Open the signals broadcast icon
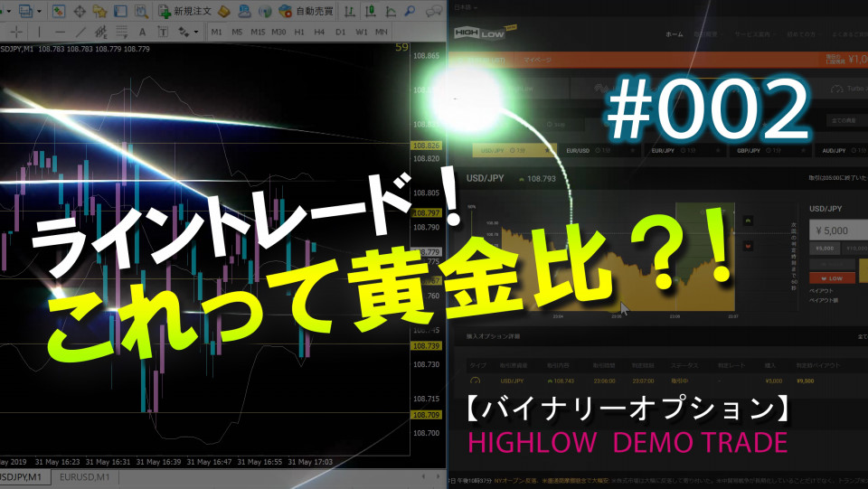This screenshot has width=868, height=489. pyautogui.click(x=265, y=11)
